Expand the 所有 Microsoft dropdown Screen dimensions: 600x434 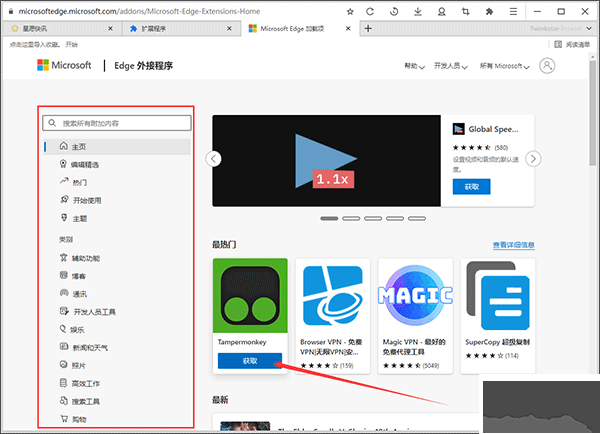(x=506, y=66)
